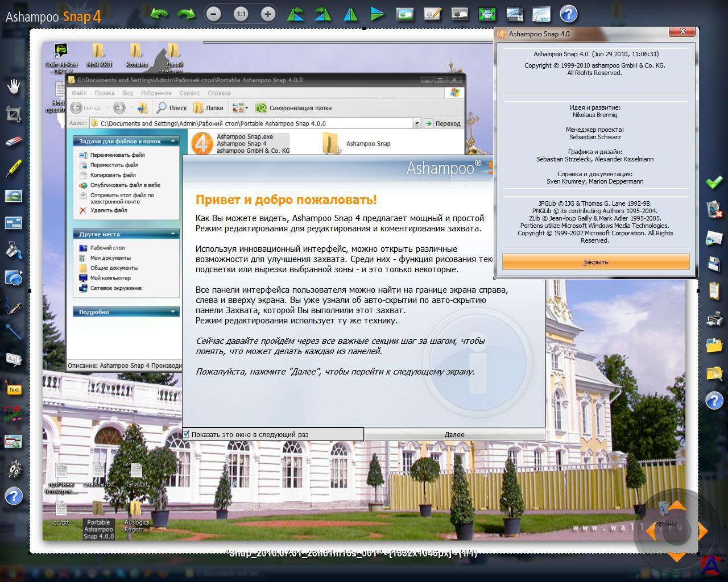The image size is (728, 582).
Task: Collapse the 'Задачи для файлов и папок' panel
Action: tap(173, 141)
